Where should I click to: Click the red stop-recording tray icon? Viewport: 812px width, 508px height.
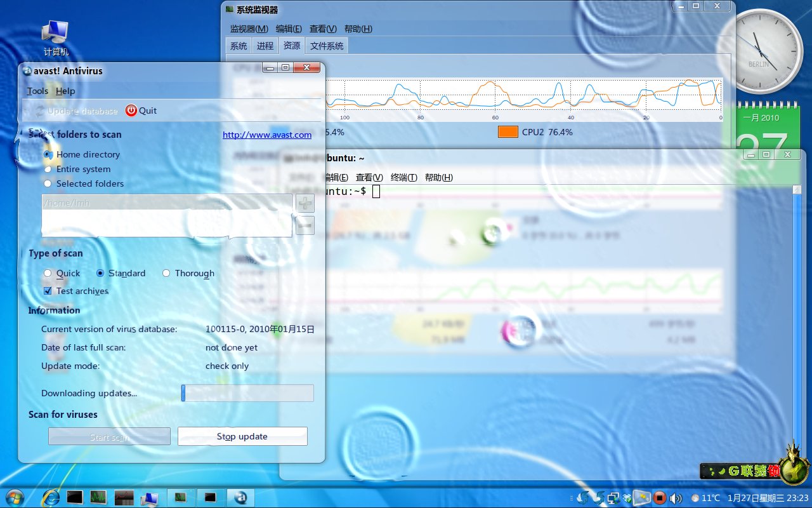click(660, 498)
